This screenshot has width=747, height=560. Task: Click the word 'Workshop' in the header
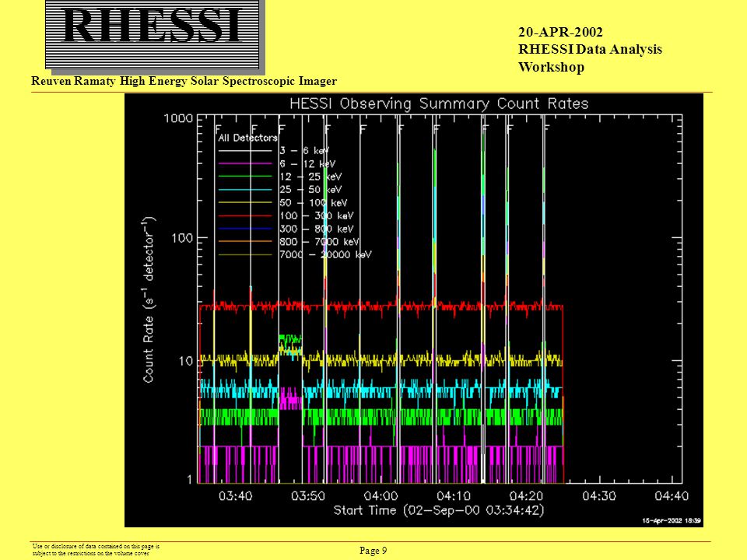click(551, 67)
